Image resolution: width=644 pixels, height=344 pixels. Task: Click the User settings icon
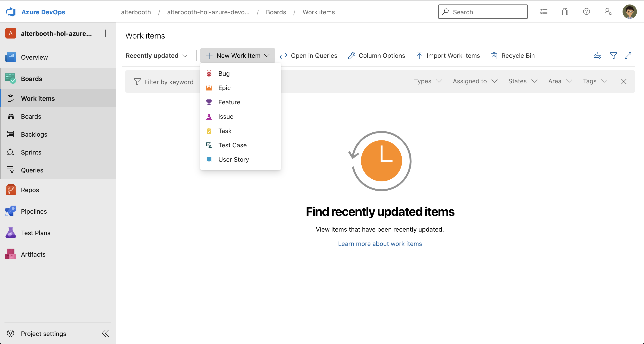608,12
